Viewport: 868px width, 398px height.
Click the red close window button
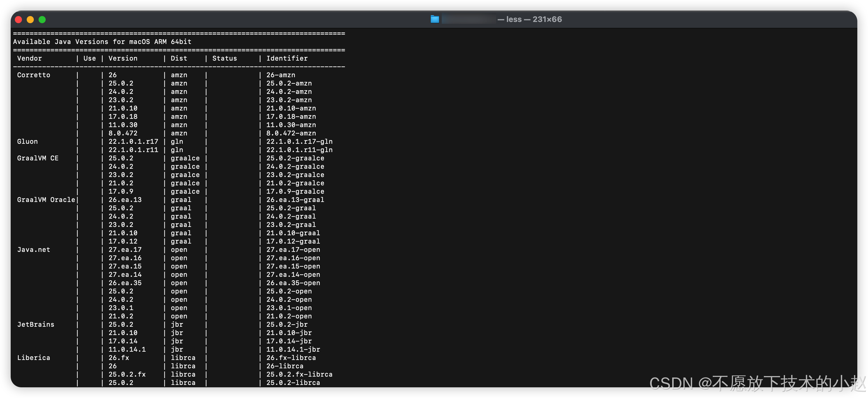click(18, 20)
